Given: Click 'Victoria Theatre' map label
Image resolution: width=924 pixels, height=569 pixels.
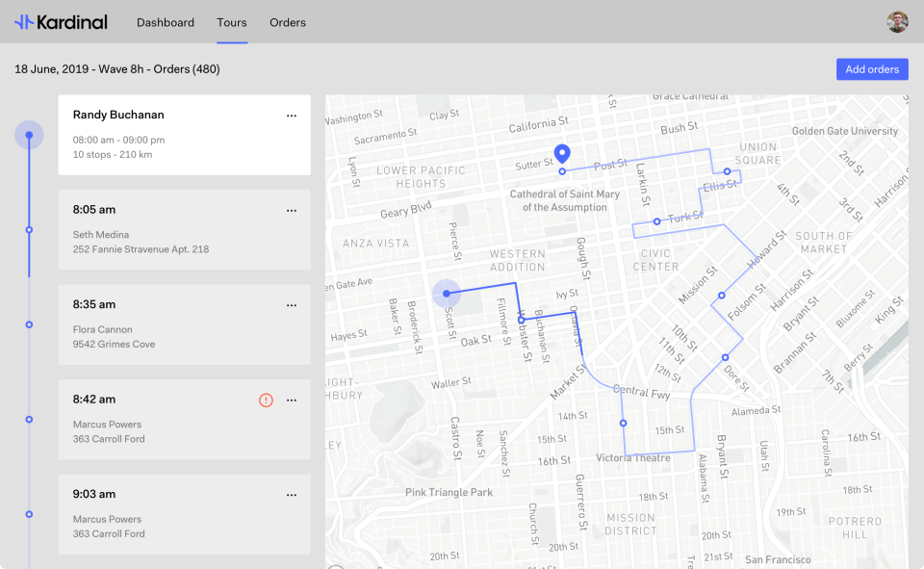Looking at the screenshot, I should click(x=633, y=458).
